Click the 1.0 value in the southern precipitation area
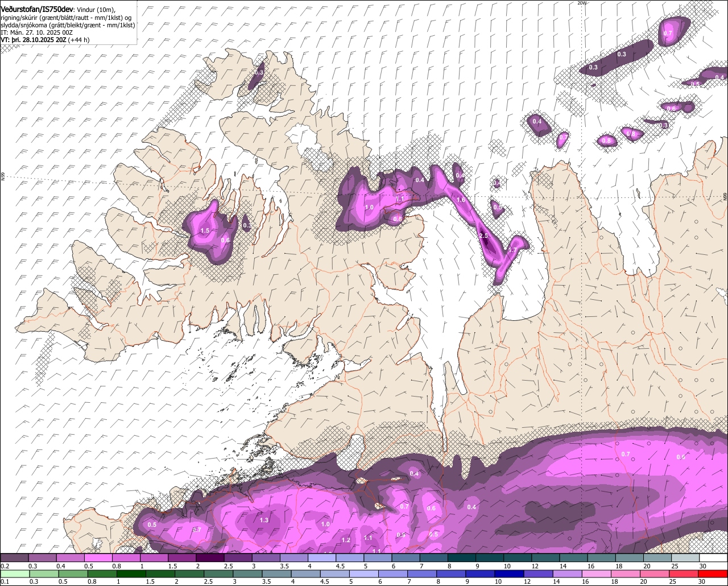The image size is (728, 586). (x=325, y=524)
